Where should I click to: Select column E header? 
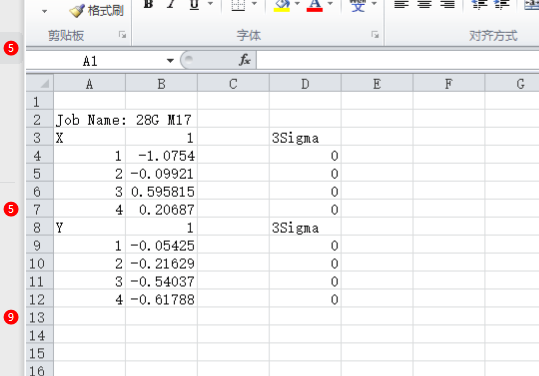click(377, 84)
